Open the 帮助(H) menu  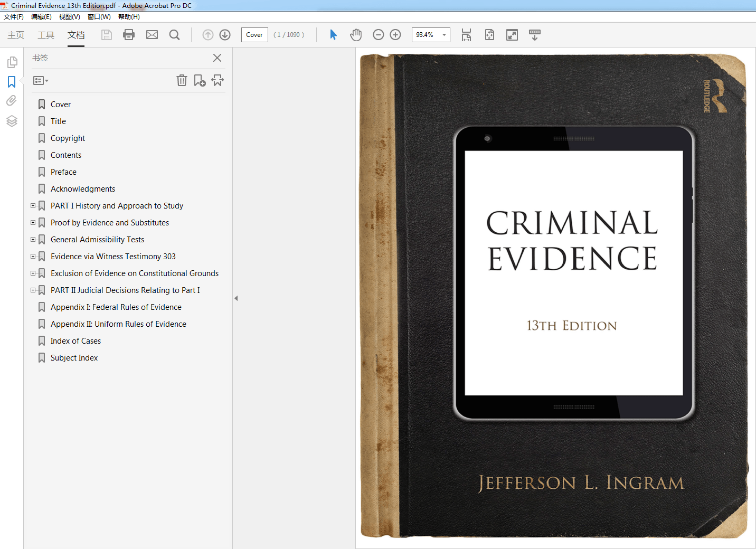(129, 17)
